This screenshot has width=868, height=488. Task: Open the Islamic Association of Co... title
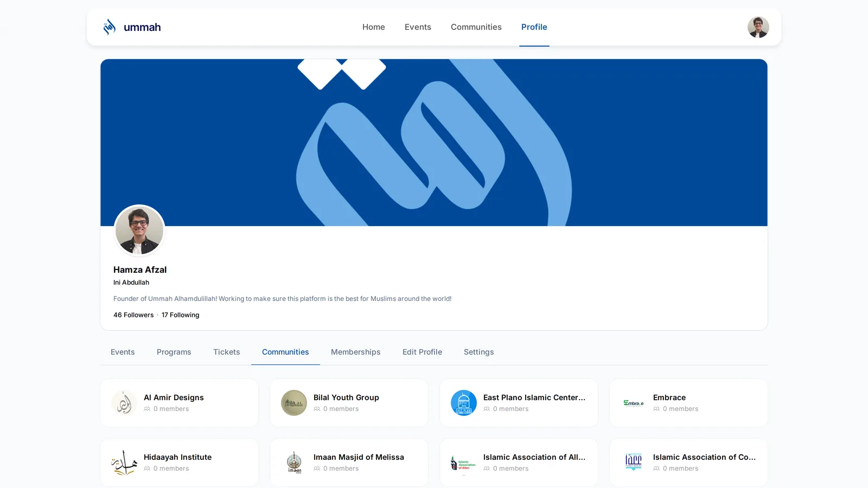704,457
